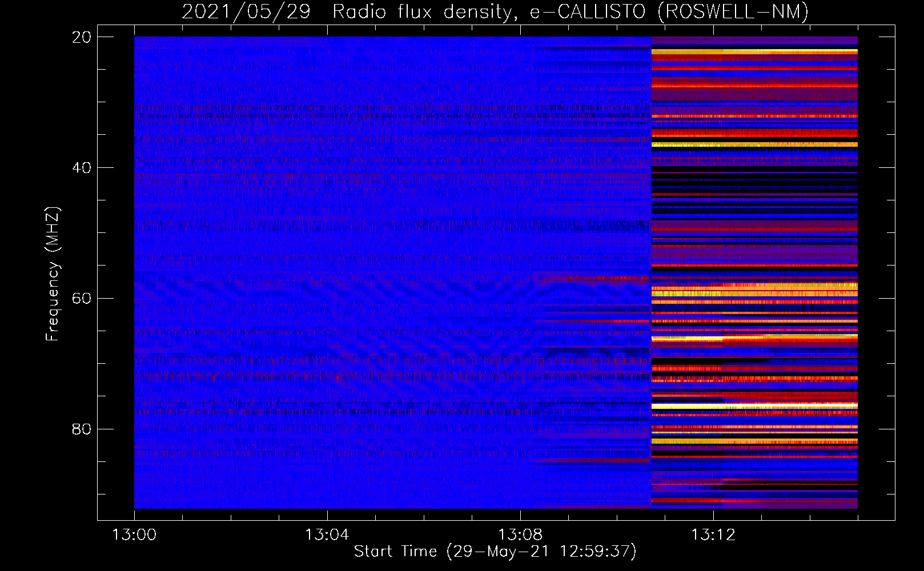Click the 80 frequency tick label

click(82, 429)
